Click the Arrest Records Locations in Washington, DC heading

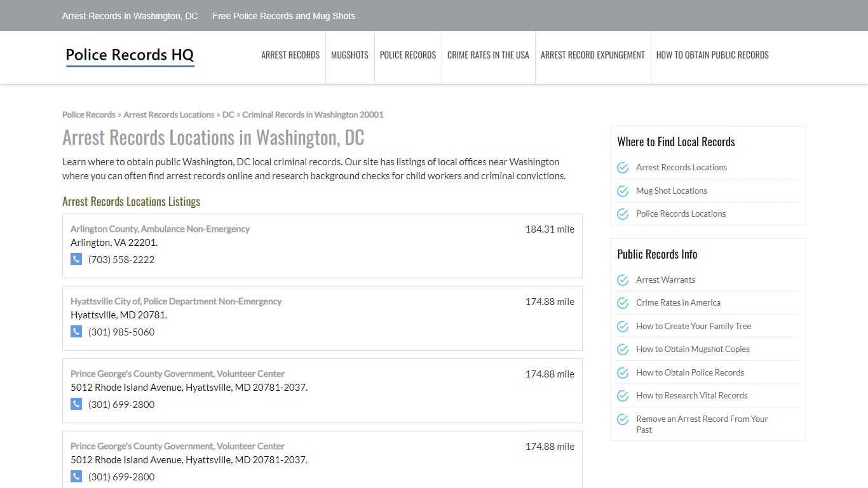(x=214, y=138)
